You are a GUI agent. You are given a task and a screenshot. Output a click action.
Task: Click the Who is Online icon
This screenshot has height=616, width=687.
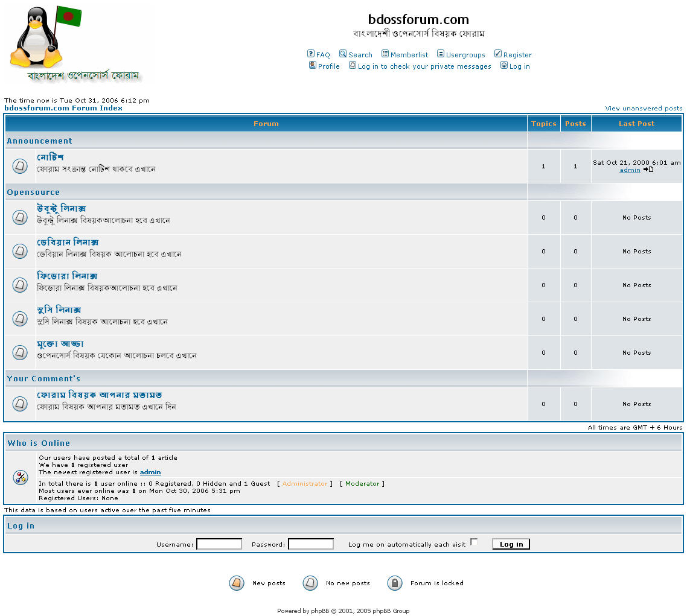point(21,477)
